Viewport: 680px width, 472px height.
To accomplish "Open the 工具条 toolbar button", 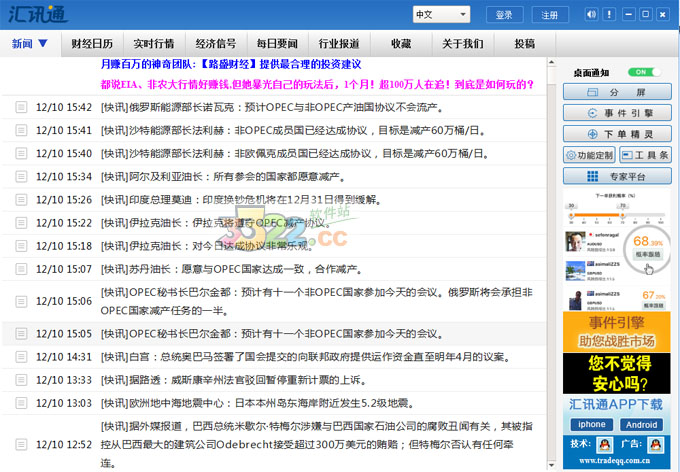I will click(x=646, y=155).
